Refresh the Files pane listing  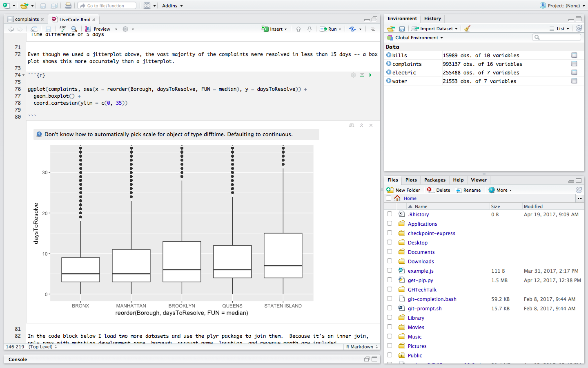(579, 190)
